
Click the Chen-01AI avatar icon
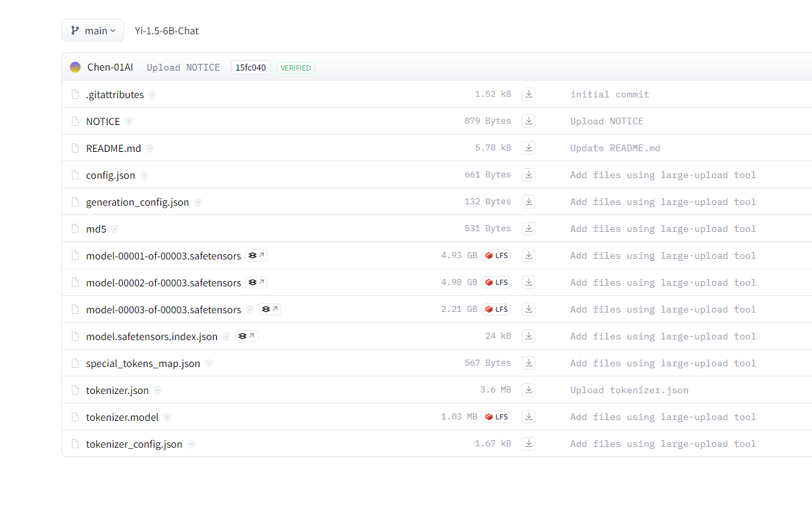[75, 67]
